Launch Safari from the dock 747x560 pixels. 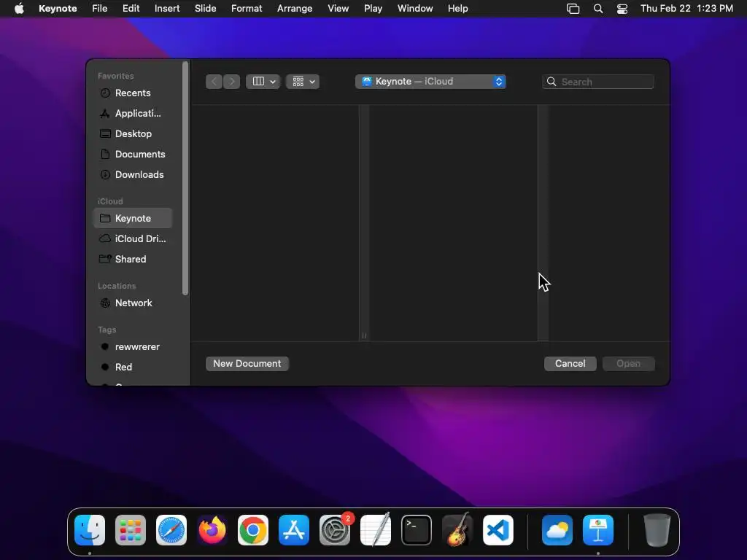[171, 530]
